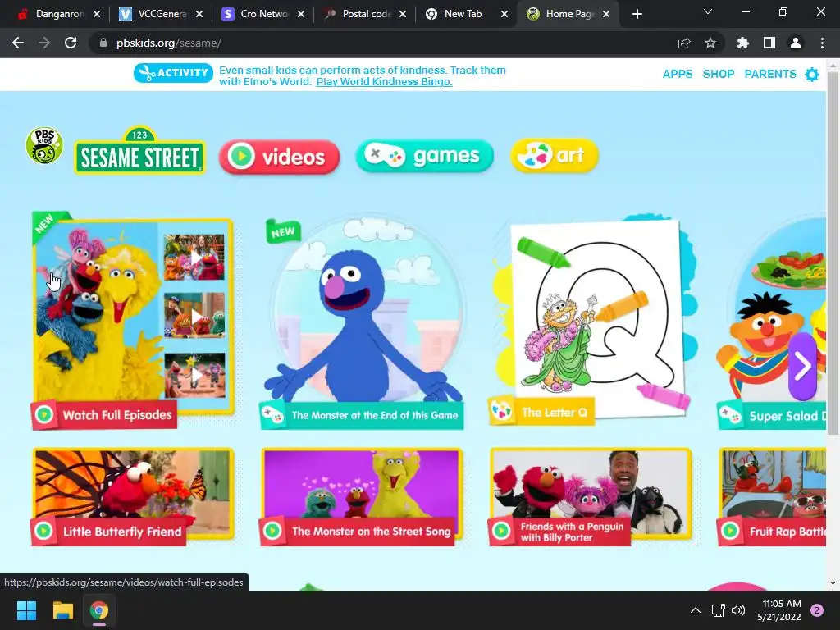This screenshot has height=630, width=840.
Task: Open Chrome three-dot menu
Action: [822, 43]
